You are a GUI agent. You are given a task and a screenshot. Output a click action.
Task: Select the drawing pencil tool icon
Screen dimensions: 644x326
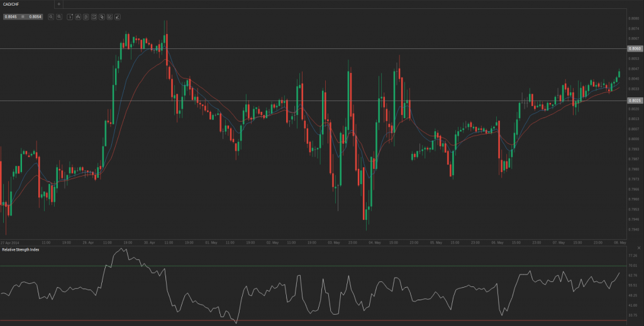117,16
